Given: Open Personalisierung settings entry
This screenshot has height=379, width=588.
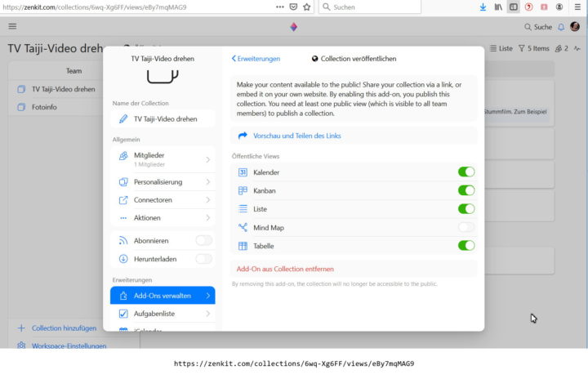Looking at the screenshot, I should 163,181.
